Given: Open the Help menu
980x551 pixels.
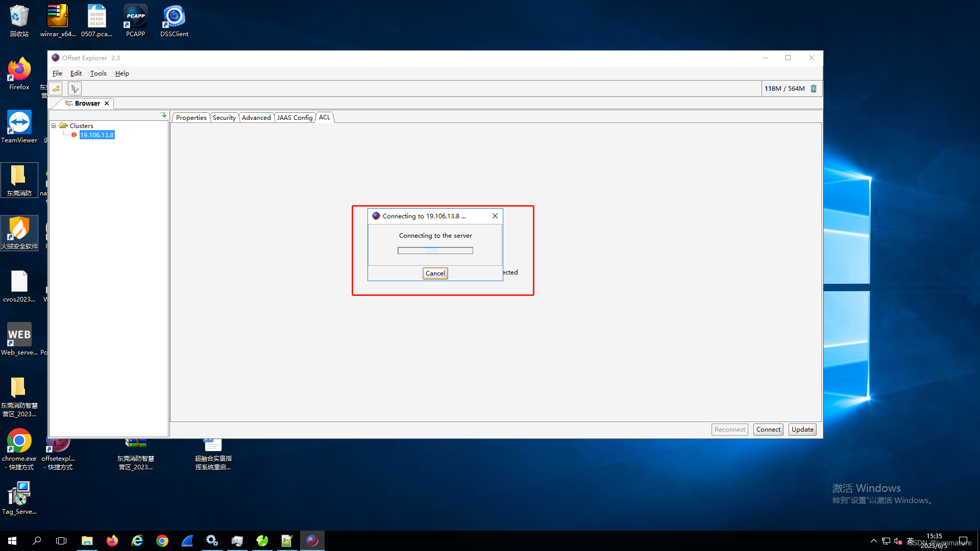Looking at the screenshot, I should pyautogui.click(x=122, y=73).
